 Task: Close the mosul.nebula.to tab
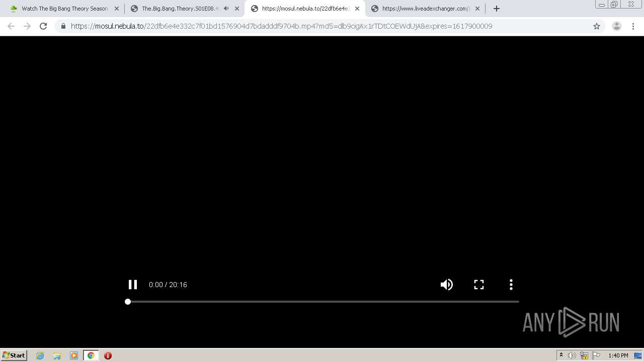pyautogui.click(x=357, y=9)
